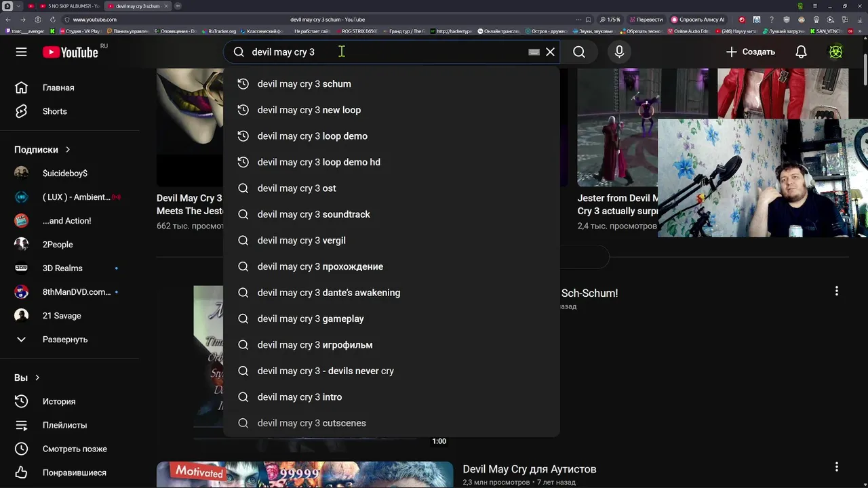Screen dimensions: 868x488
Task: Click the Перевести translate button
Action: coord(646,20)
